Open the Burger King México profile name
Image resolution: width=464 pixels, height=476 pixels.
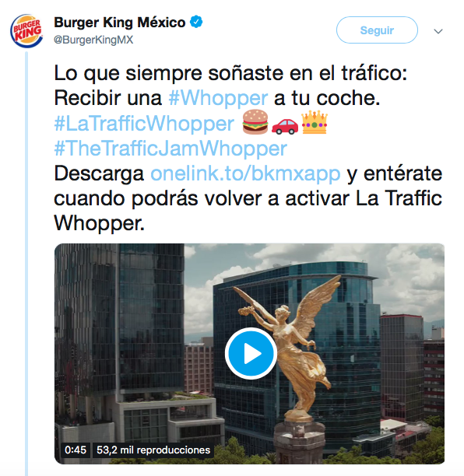(x=120, y=22)
